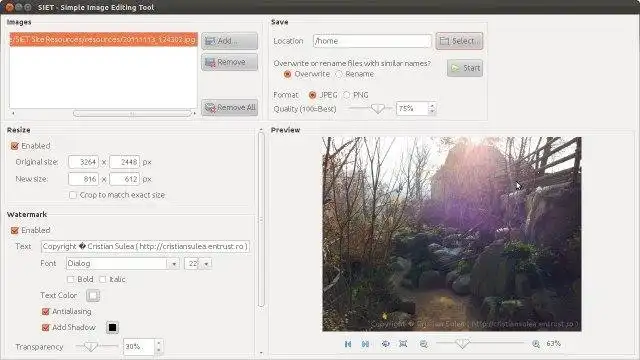
Task: Click the Location text field
Action: (372, 41)
